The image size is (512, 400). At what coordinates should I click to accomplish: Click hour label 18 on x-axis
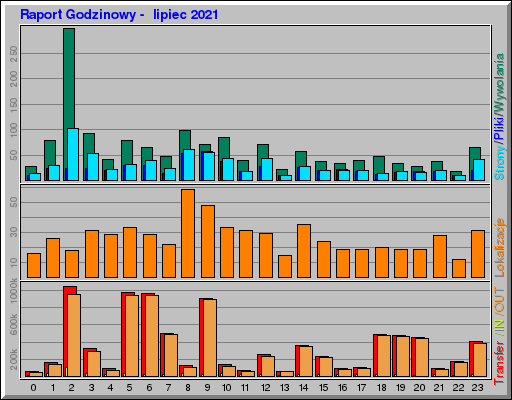(381, 388)
